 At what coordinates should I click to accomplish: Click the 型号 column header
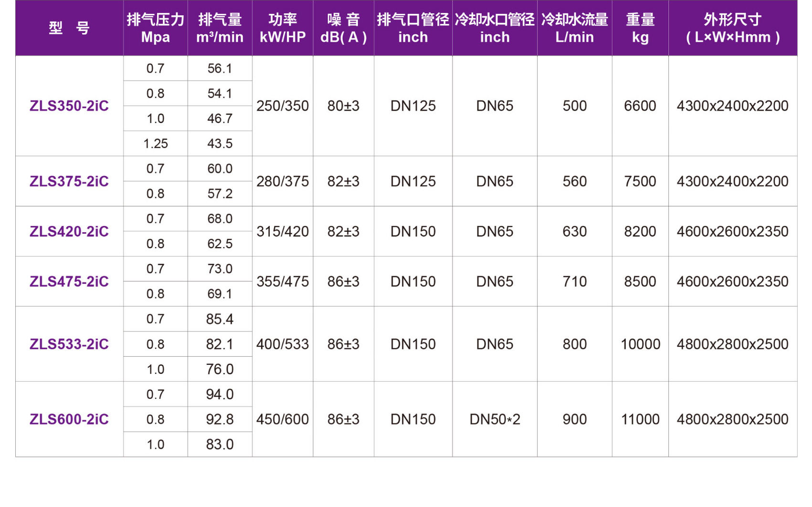pyautogui.click(x=69, y=28)
